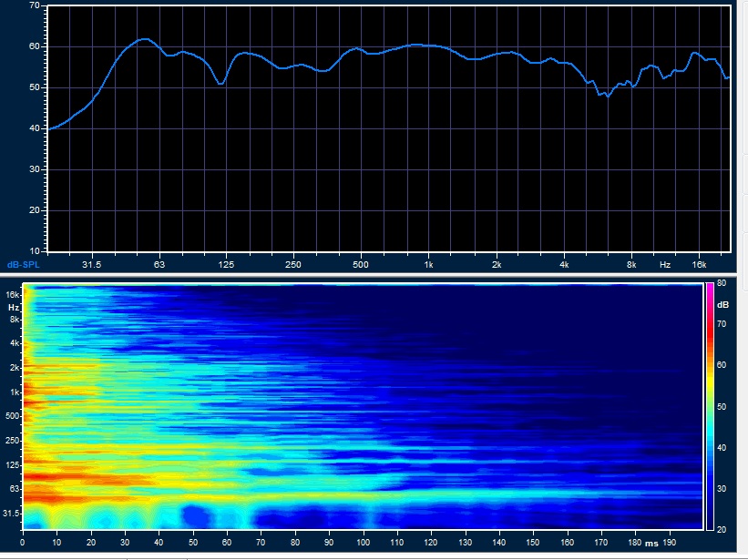
Task: Select the 500 frequency label under the SPL graph
Action: [x=361, y=264]
